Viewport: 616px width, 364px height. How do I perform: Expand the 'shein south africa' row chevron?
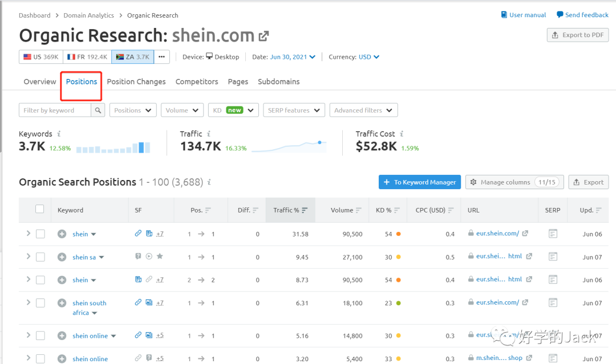[x=29, y=302]
